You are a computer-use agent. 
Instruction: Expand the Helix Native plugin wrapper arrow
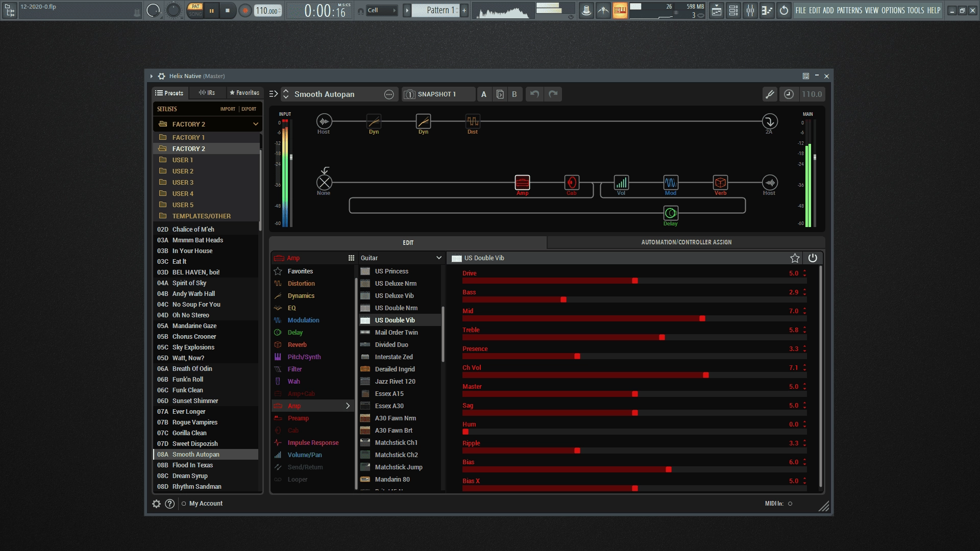151,76
